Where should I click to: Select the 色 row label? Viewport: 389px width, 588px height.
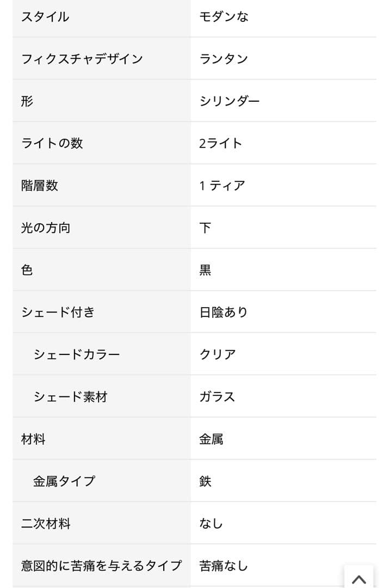[x=26, y=269]
